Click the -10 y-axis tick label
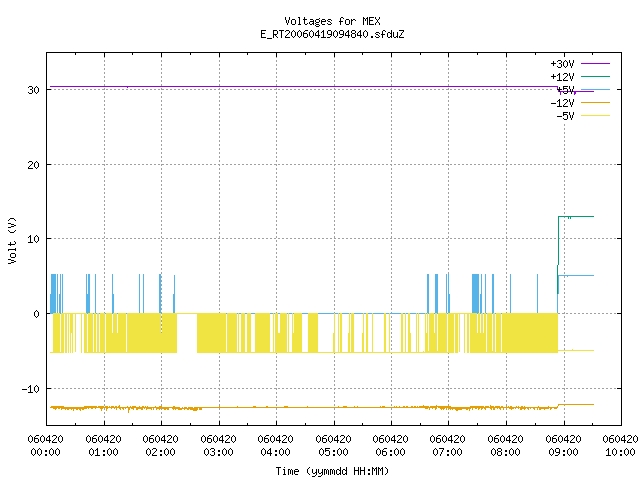Image resolution: width=640 pixels, height=480 pixels. pyautogui.click(x=31, y=389)
